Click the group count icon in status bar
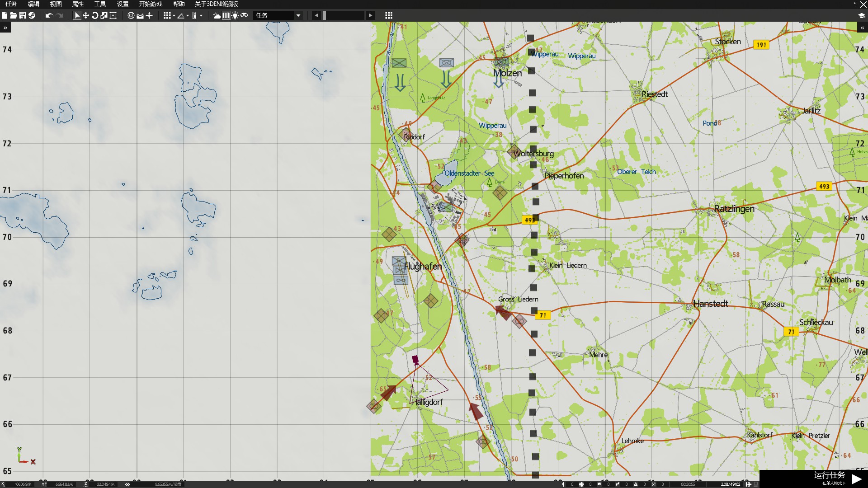This screenshot has width=868, height=488. click(x=581, y=484)
